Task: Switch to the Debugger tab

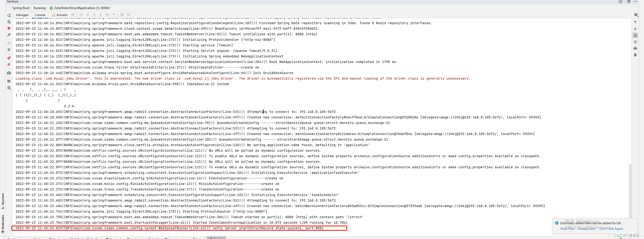Action: coord(22,15)
